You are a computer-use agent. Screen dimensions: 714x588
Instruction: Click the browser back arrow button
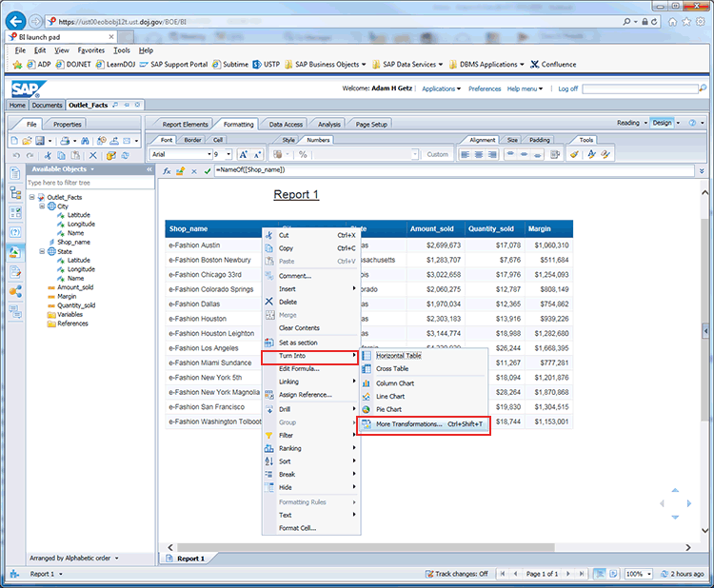point(15,21)
